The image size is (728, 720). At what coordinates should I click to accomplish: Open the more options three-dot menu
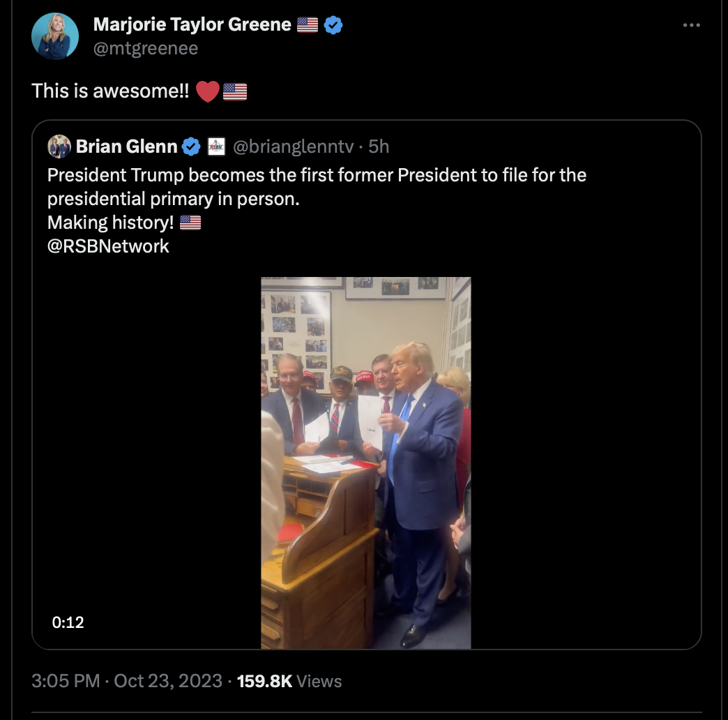pos(691,25)
